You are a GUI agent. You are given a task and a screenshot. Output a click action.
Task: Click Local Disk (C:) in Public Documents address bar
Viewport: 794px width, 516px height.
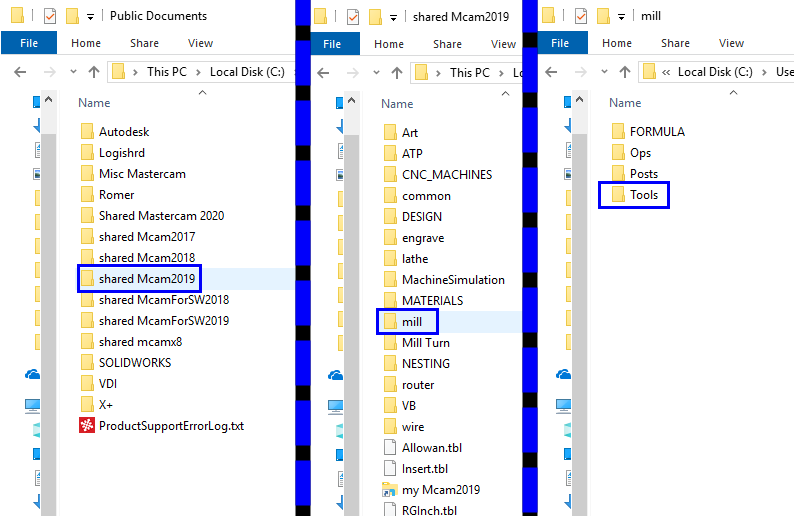[247, 72]
